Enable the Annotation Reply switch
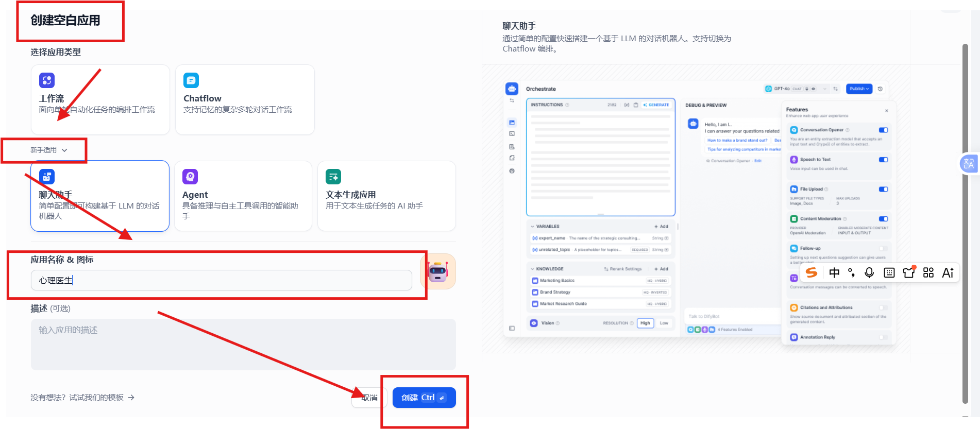The image size is (980, 429). click(x=884, y=337)
